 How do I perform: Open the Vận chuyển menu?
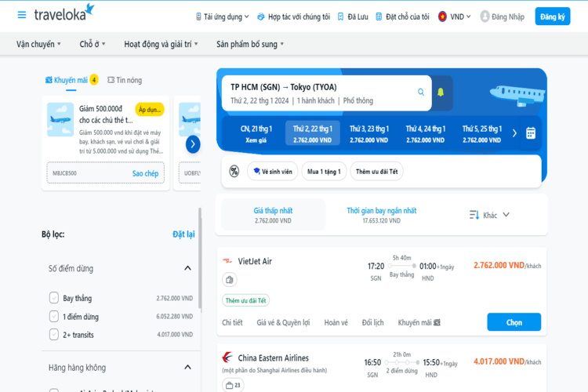[x=38, y=44]
